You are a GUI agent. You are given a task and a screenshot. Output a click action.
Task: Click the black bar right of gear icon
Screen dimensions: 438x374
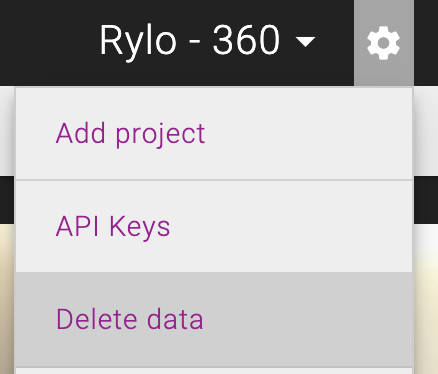pos(426,43)
